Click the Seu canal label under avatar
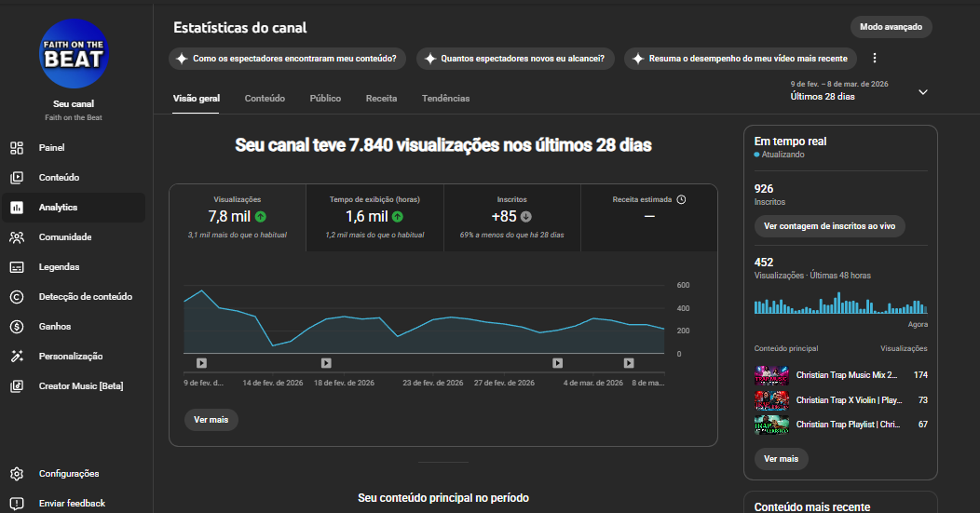The height and width of the screenshot is (513, 980). tap(74, 103)
